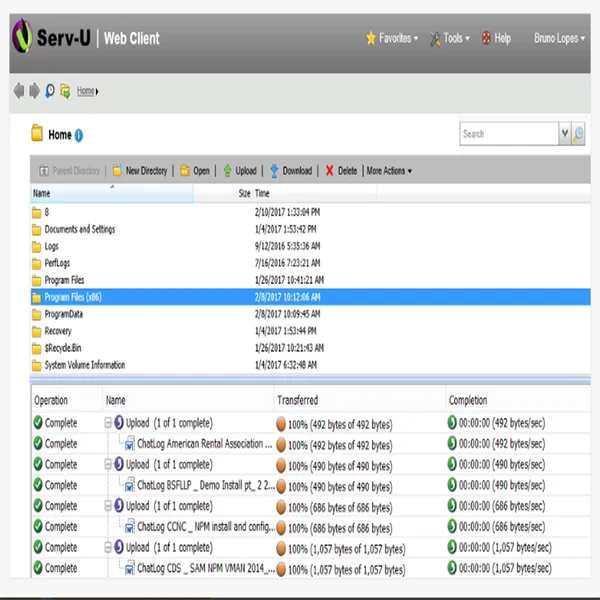
Task: Select the ChatLog American Rental Association transfer
Action: click(310, 444)
